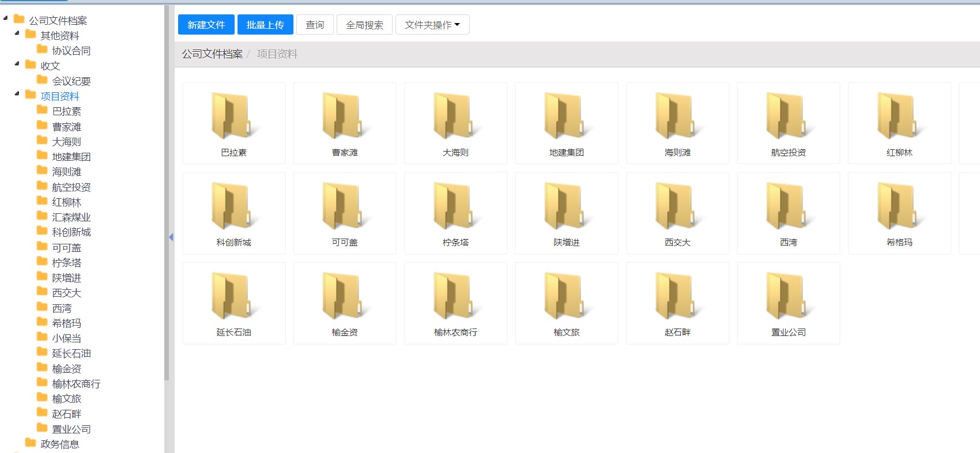Select 榆林农商行 in the sidebar tree

pyautogui.click(x=76, y=384)
